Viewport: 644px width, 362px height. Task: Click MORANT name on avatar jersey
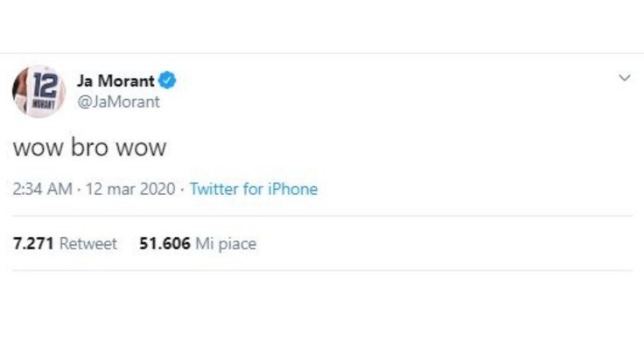point(44,104)
